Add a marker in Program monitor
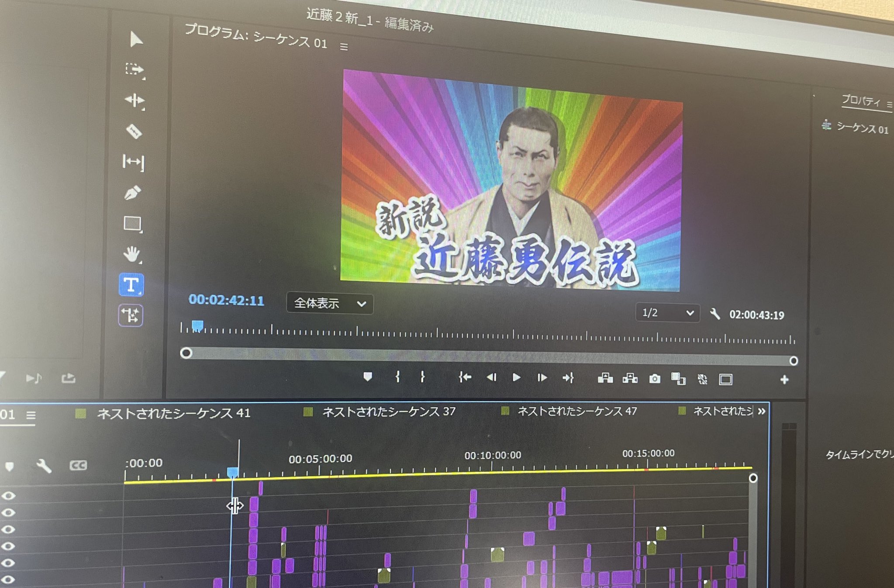 click(x=368, y=377)
